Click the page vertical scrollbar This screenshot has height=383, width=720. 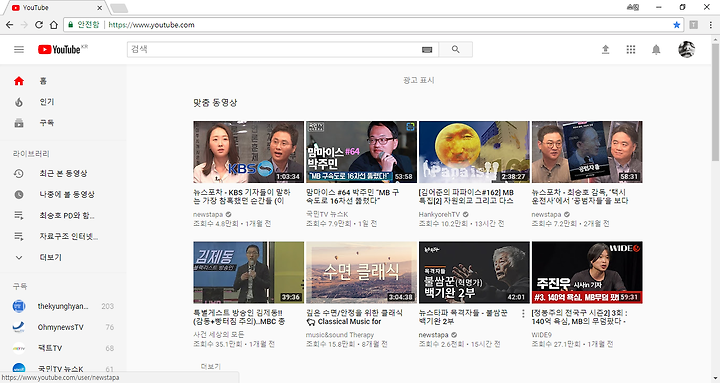[715, 101]
